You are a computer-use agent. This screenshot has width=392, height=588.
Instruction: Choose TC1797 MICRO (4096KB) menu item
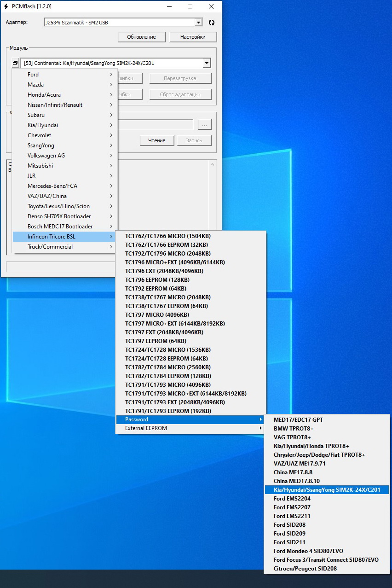pyautogui.click(x=157, y=315)
